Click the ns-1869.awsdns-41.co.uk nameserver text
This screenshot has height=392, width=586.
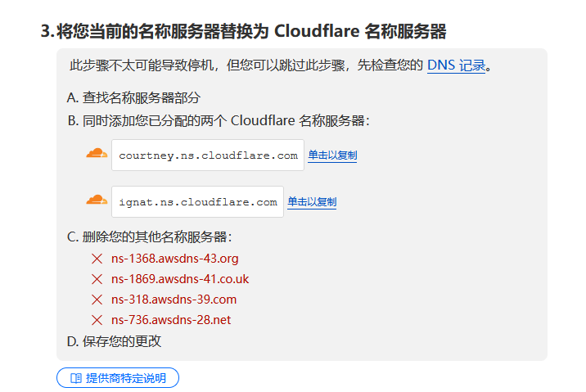click(x=180, y=279)
